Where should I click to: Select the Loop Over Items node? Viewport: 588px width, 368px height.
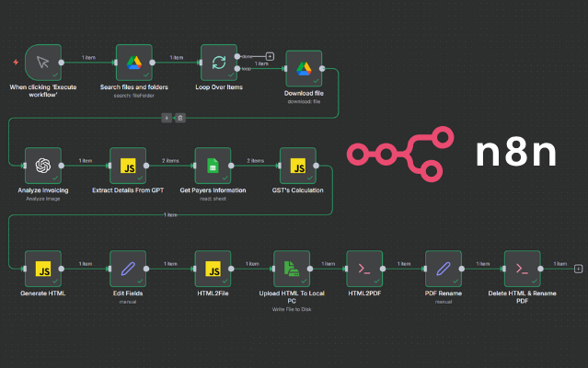(x=219, y=62)
